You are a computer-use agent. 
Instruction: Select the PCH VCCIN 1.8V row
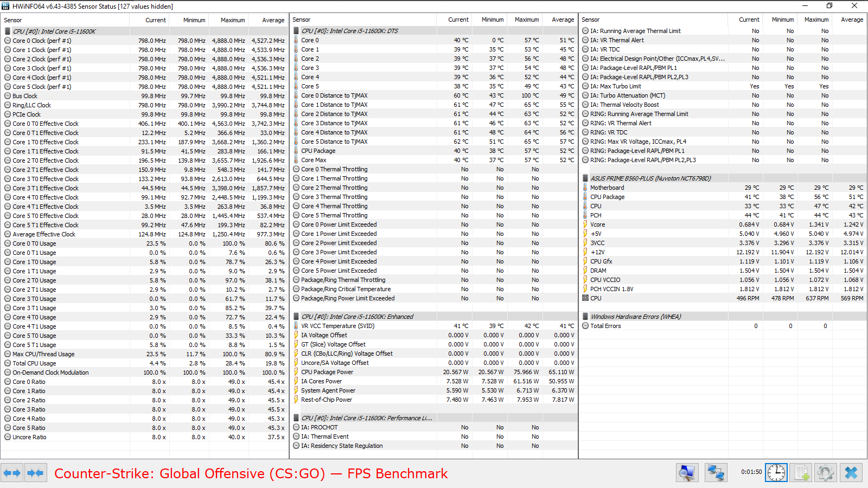click(723, 289)
